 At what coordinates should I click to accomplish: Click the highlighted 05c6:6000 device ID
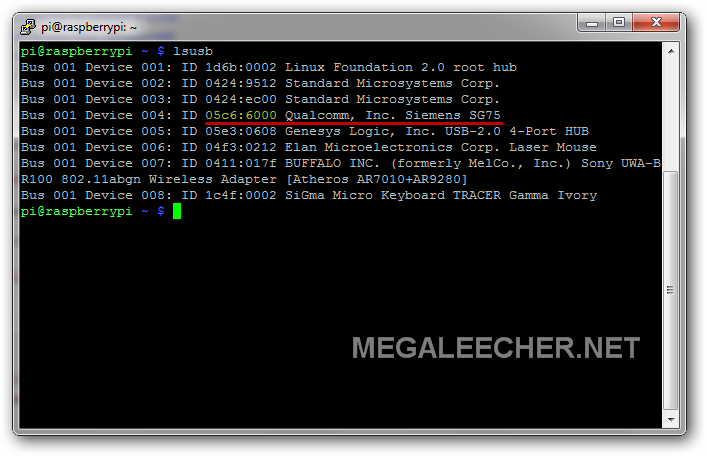point(241,115)
